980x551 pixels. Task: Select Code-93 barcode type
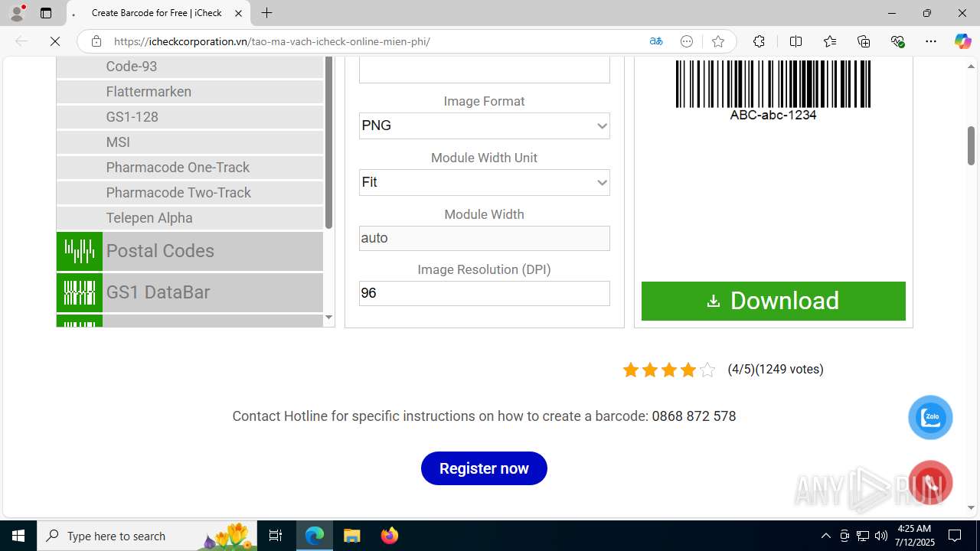[x=190, y=67]
